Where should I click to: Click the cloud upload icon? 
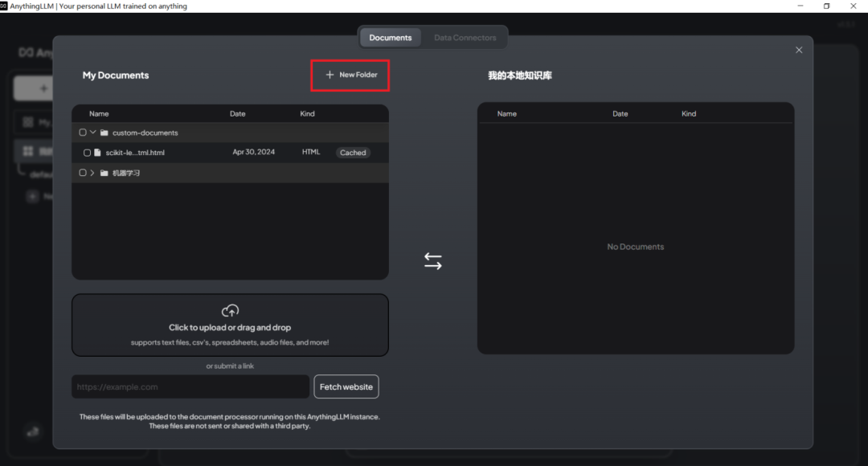[x=231, y=310]
